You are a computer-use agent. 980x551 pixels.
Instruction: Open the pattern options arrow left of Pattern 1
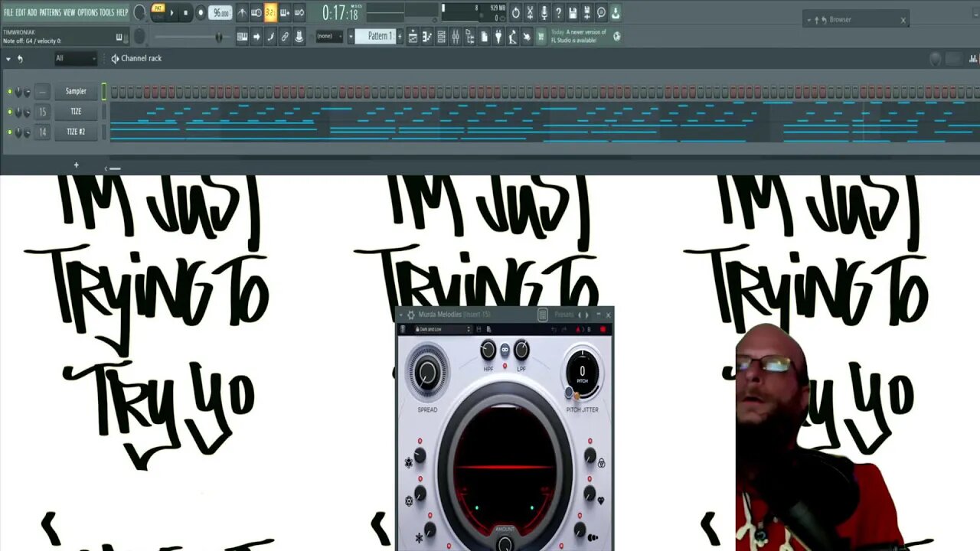pyautogui.click(x=351, y=36)
